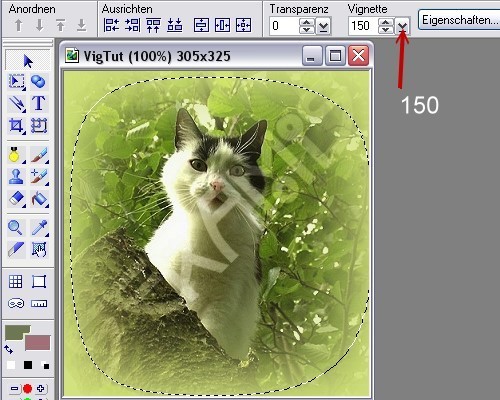Viewport: 500px width, 400px height.
Task: Select the Text tool
Action: point(39,103)
